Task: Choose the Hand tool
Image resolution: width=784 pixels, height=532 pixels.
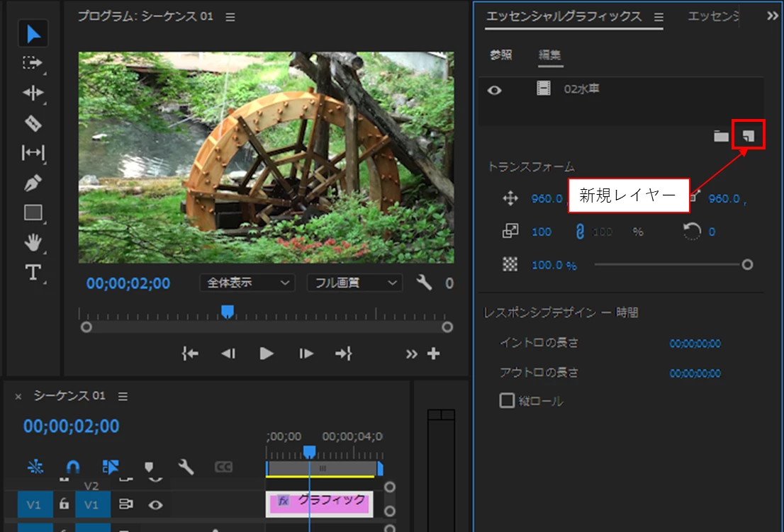Action: click(x=33, y=243)
